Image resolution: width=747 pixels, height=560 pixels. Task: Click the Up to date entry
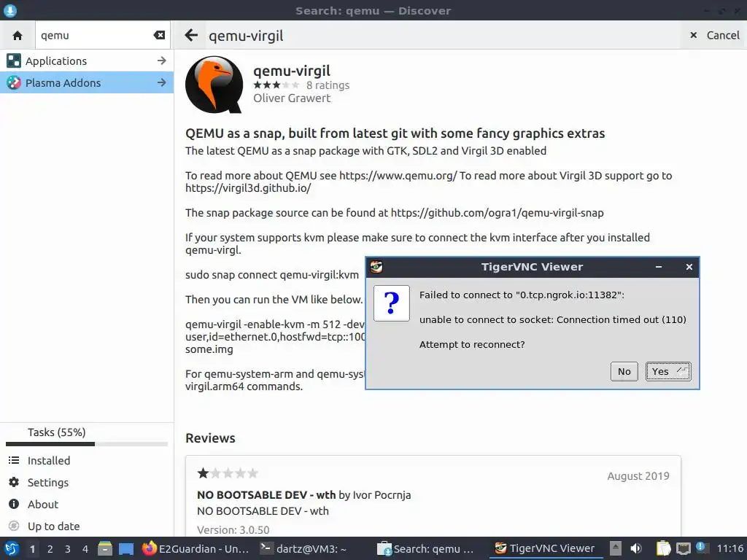[x=87, y=526]
